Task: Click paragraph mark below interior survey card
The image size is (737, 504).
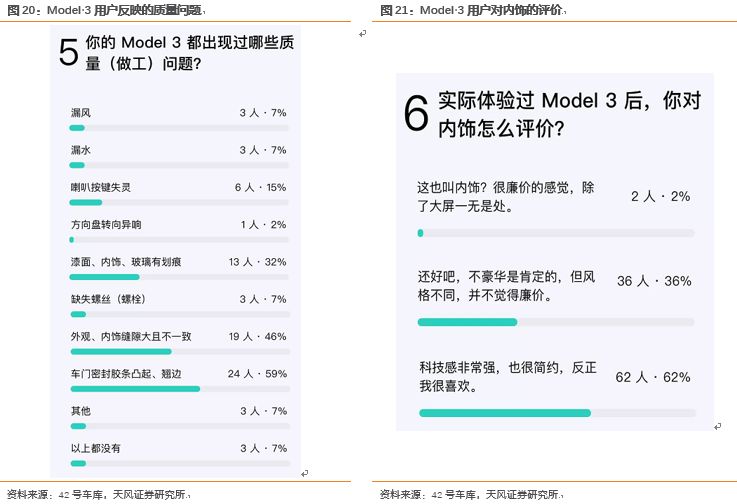Action: pos(717,426)
